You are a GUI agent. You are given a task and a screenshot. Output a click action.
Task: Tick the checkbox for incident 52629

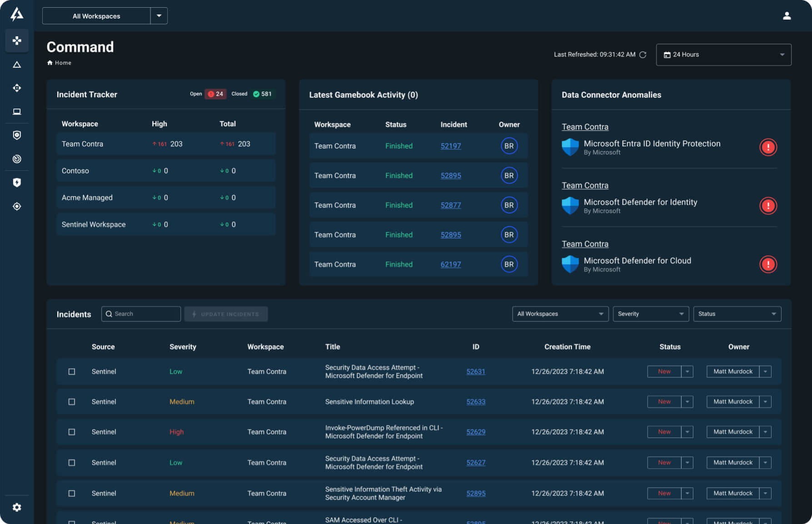(72, 432)
